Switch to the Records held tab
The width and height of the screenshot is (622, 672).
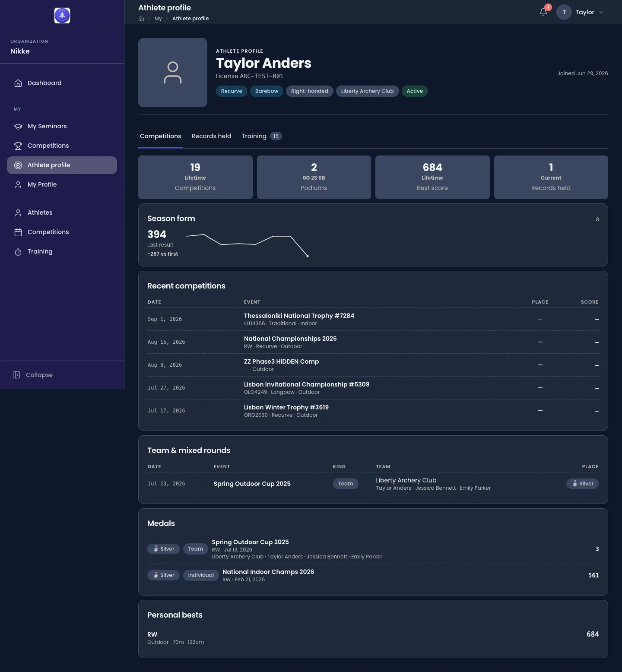211,136
